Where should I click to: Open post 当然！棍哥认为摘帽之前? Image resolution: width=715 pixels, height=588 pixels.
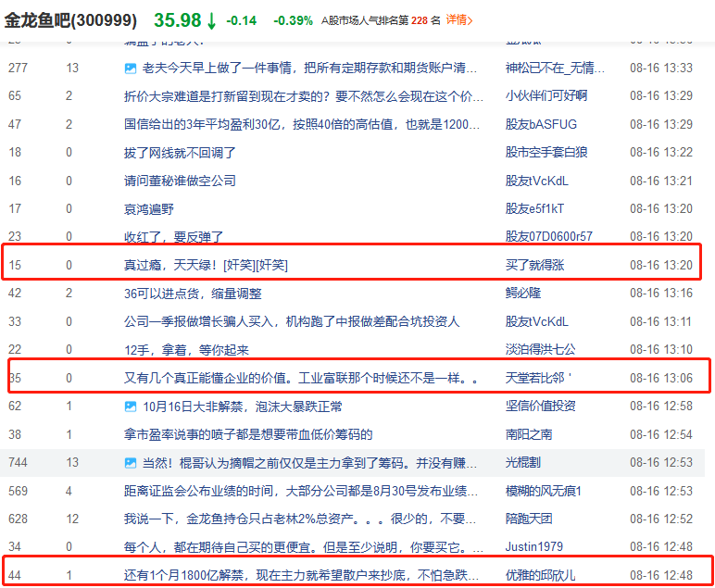(x=309, y=463)
